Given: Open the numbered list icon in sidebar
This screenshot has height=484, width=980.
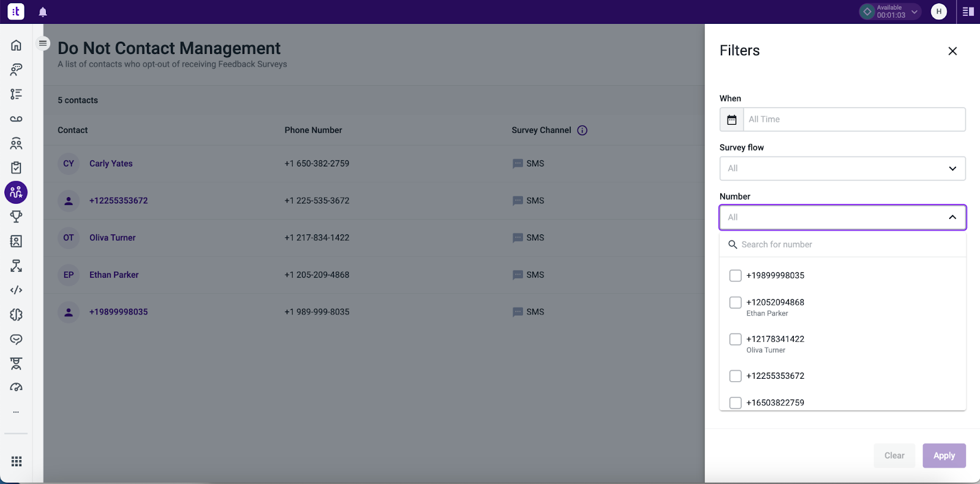Looking at the screenshot, I should click(16, 94).
